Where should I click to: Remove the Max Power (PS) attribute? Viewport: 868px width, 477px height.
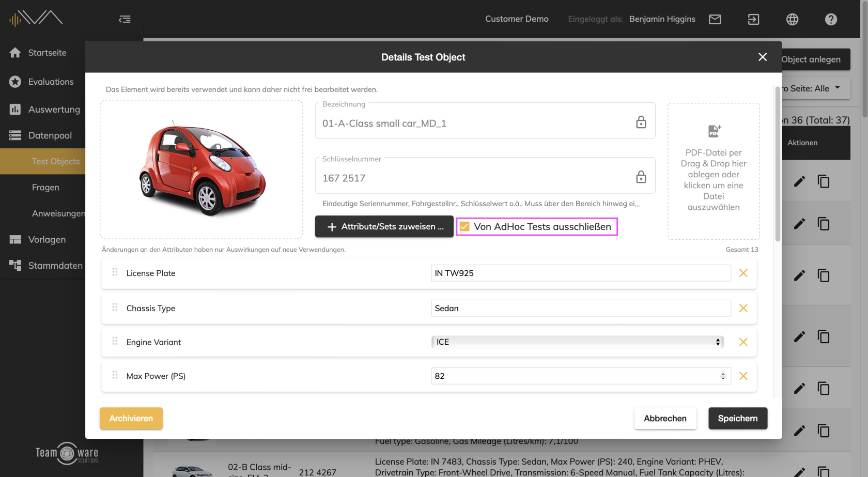click(743, 376)
